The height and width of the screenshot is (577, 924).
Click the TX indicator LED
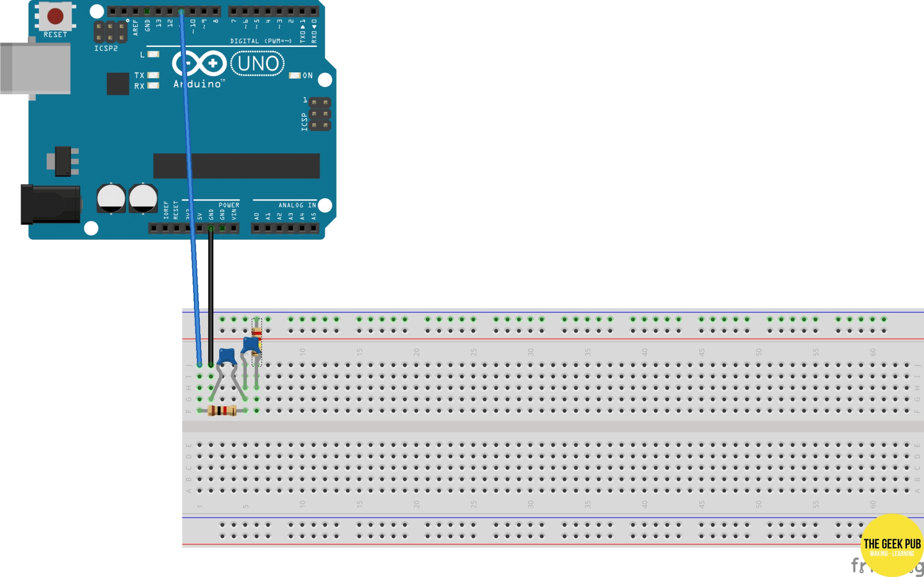click(x=153, y=75)
